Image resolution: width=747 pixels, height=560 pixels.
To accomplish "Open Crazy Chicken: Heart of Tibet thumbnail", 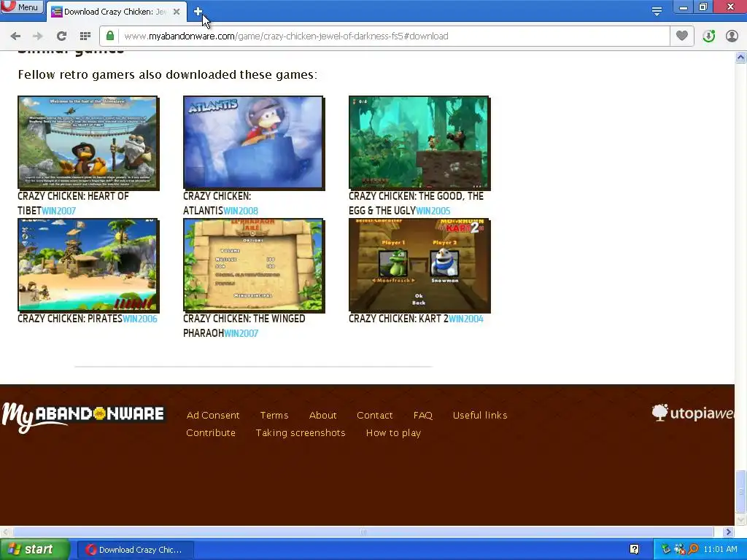I will pyautogui.click(x=88, y=143).
